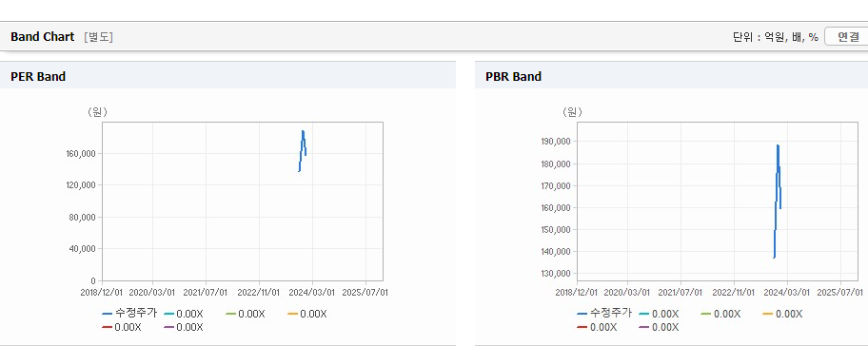Toggle teal 0.00X legend entry in PBR Band

[x=660, y=314]
